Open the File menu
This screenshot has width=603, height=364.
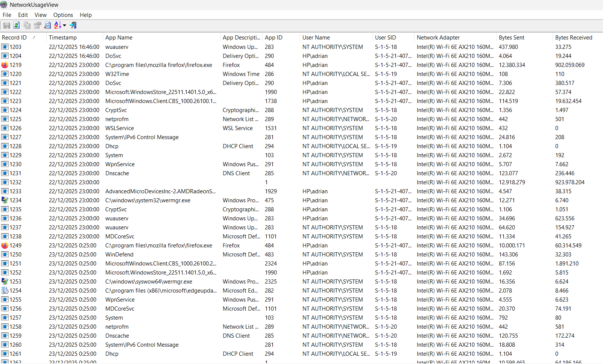coord(7,15)
